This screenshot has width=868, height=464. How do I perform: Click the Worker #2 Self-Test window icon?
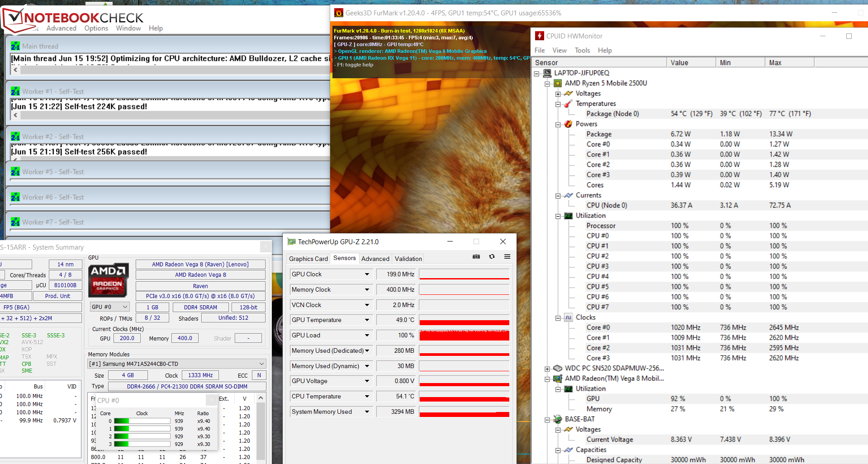coord(15,137)
